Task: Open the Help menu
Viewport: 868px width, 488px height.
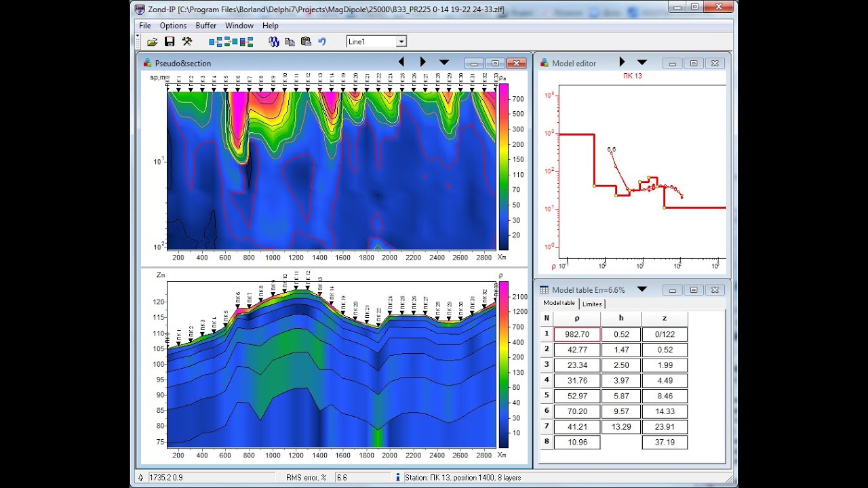Action: 271,26
